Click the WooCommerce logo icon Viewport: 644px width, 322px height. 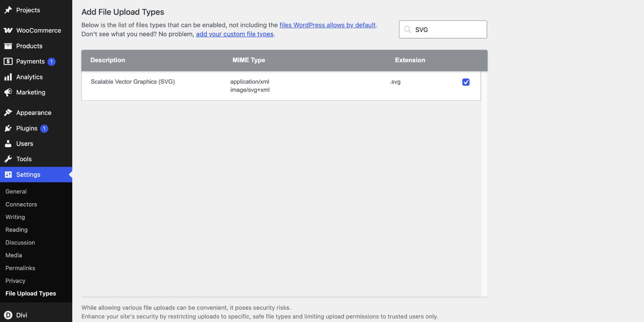click(x=8, y=30)
